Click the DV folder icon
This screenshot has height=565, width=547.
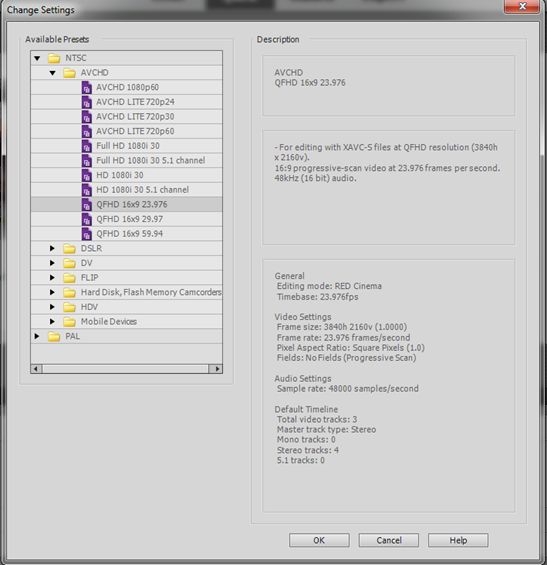[69, 263]
